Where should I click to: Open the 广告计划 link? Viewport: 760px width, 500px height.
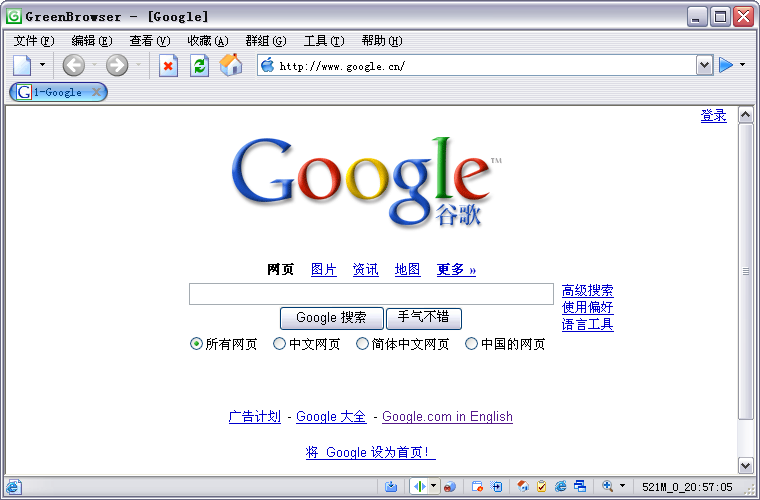(254, 417)
